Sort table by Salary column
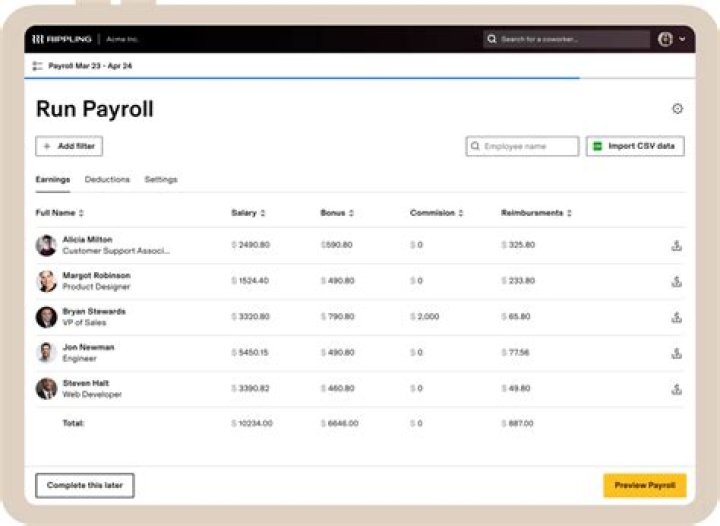This screenshot has width=720, height=526. (248, 213)
